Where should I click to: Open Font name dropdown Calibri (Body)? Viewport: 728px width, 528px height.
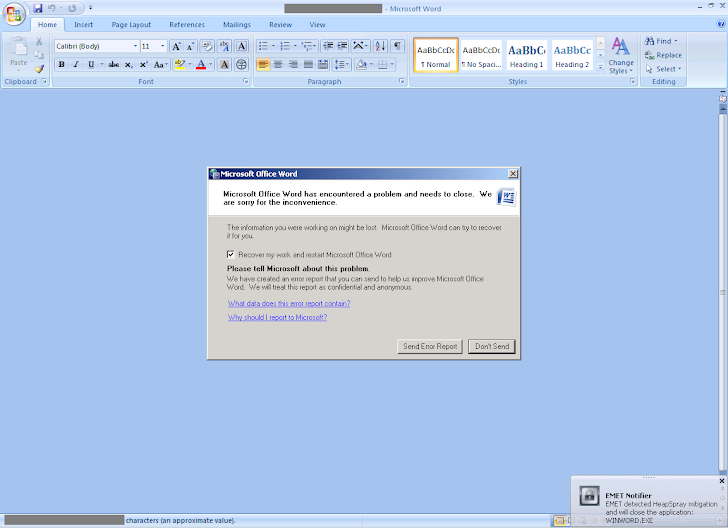click(x=136, y=46)
